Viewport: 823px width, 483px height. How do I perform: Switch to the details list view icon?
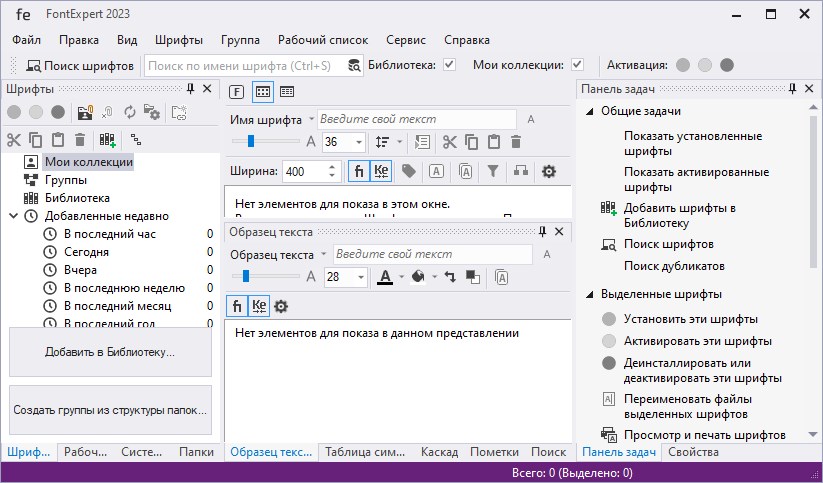[x=287, y=92]
